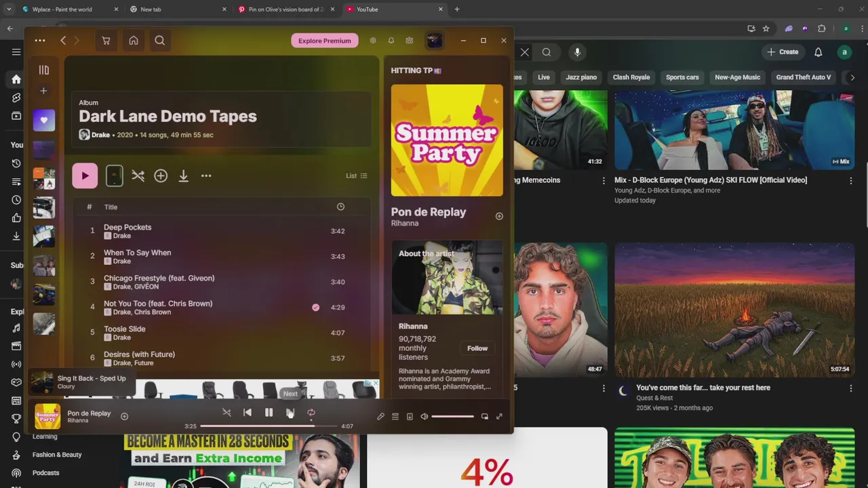Enter Spotify full screen view
Viewport: 868px width, 488px height.
[x=499, y=417]
